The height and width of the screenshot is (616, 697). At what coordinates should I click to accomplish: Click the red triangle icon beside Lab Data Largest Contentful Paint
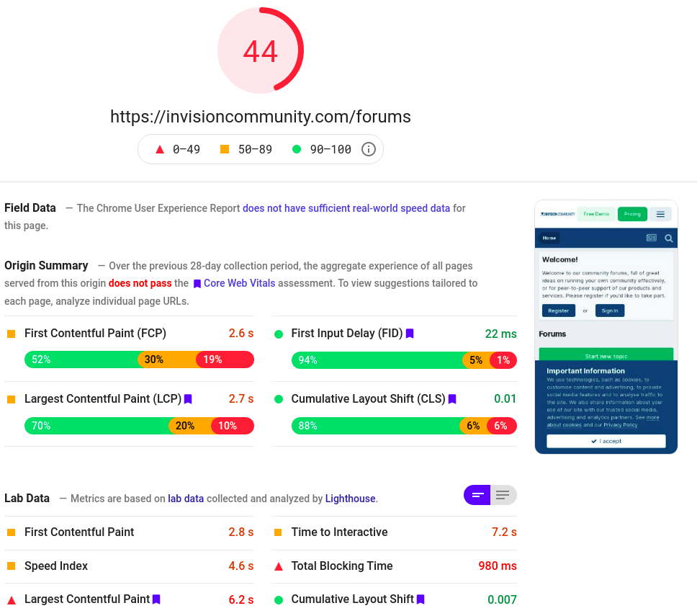click(12, 600)
